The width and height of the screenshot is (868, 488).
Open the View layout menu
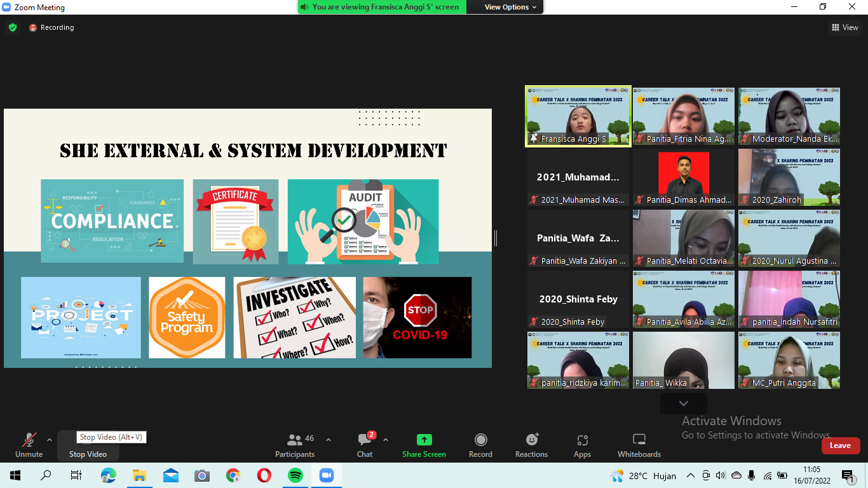tap(845, 27)
